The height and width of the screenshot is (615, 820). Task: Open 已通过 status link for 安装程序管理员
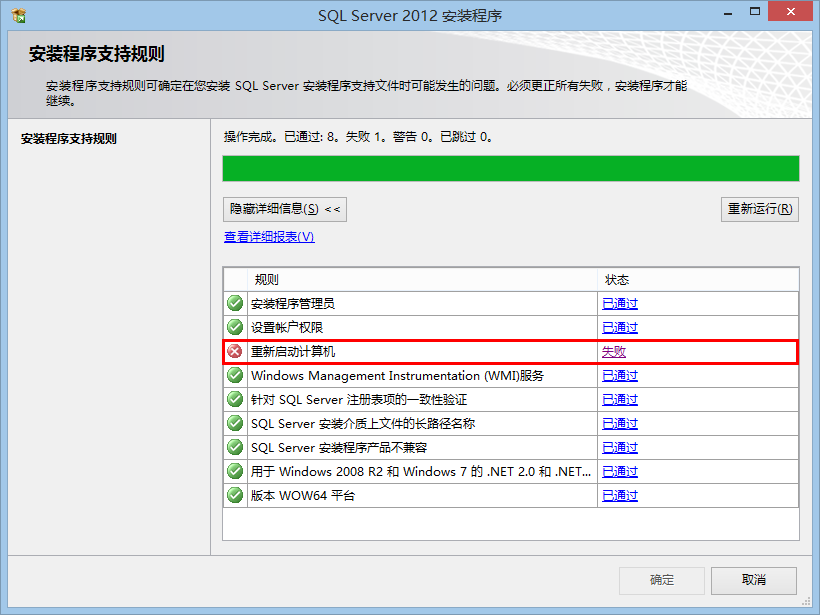pos(620,303)
